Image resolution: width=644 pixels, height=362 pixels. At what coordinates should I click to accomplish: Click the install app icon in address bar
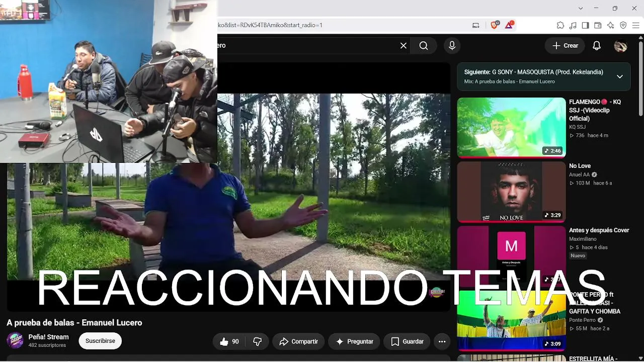(x=475, y=25)
